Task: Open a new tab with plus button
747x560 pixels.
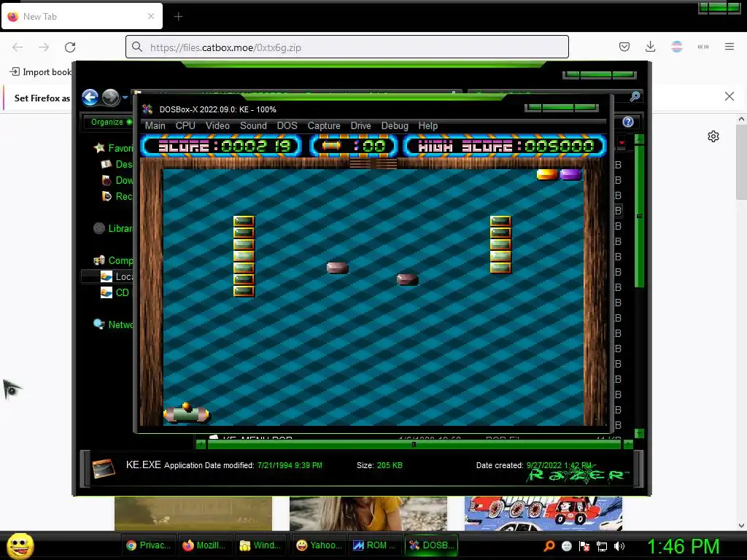Action: coord(178,17)
